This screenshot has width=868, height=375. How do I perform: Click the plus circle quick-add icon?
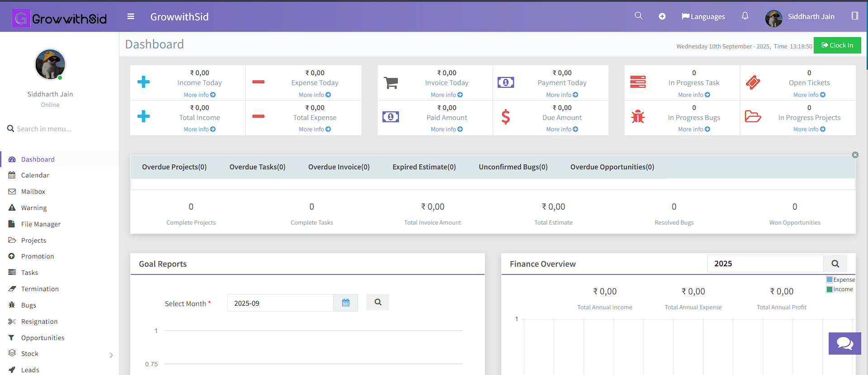(x=662, y=16)
